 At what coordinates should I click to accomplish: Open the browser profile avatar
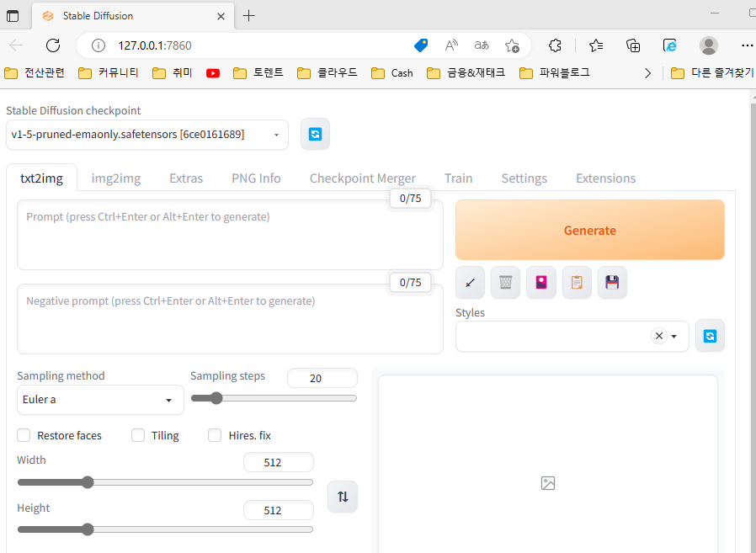[709, 45]
